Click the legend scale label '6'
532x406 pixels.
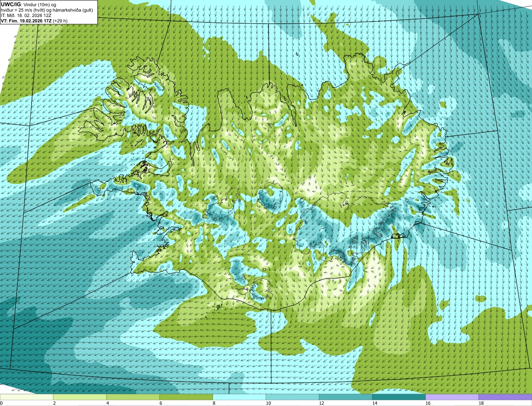tap(161, 403)
